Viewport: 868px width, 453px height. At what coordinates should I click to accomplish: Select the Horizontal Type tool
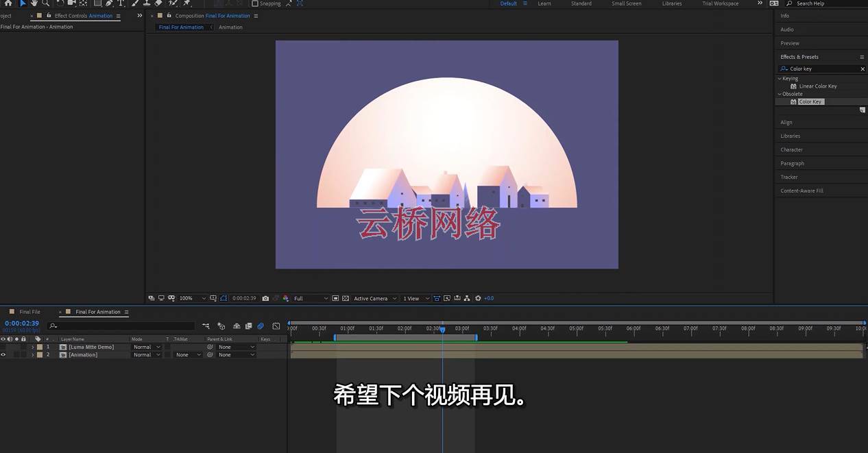(121, 3)
